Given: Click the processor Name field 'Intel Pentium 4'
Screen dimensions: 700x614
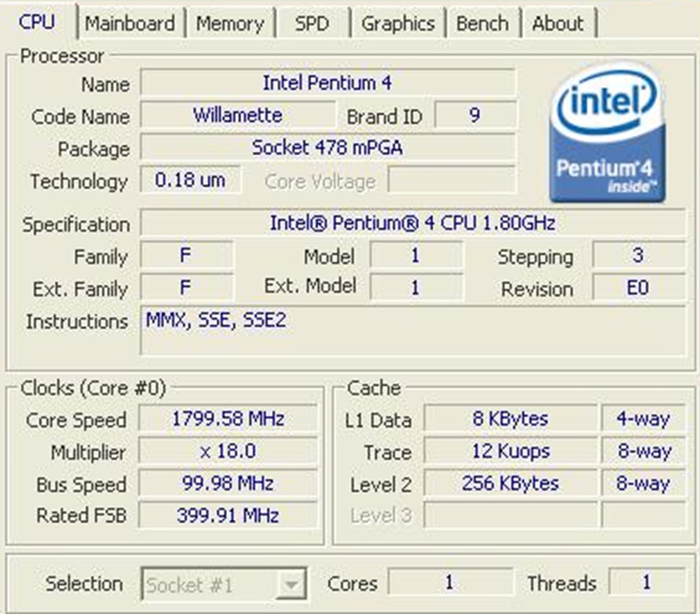Looking at the screenshot, I should (328, 82).
